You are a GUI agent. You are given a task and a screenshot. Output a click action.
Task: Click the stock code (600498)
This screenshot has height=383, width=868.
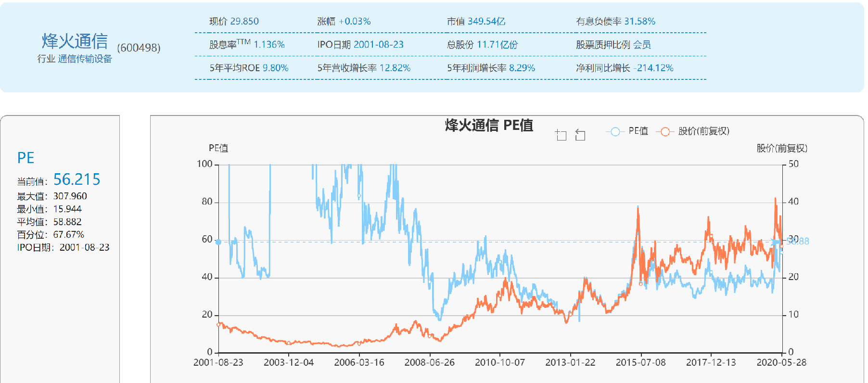(139, 48)
